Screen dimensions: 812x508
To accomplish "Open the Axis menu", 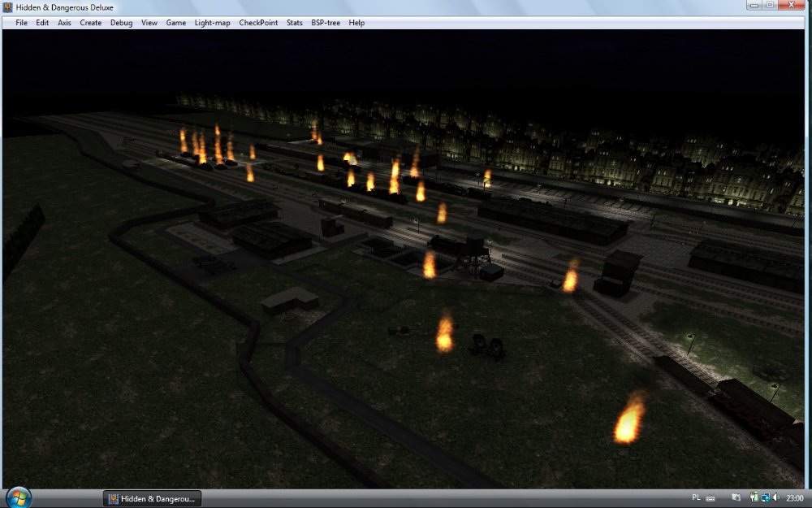I will pyautogui.click(x=64, y=23).
